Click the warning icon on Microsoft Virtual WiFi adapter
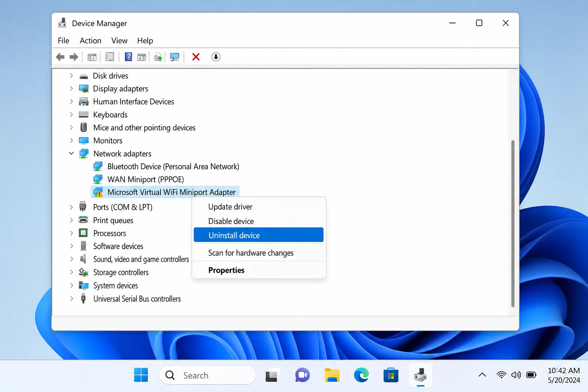Image resolution: width=588 pixels, height=392 pixels. [98, 192]
